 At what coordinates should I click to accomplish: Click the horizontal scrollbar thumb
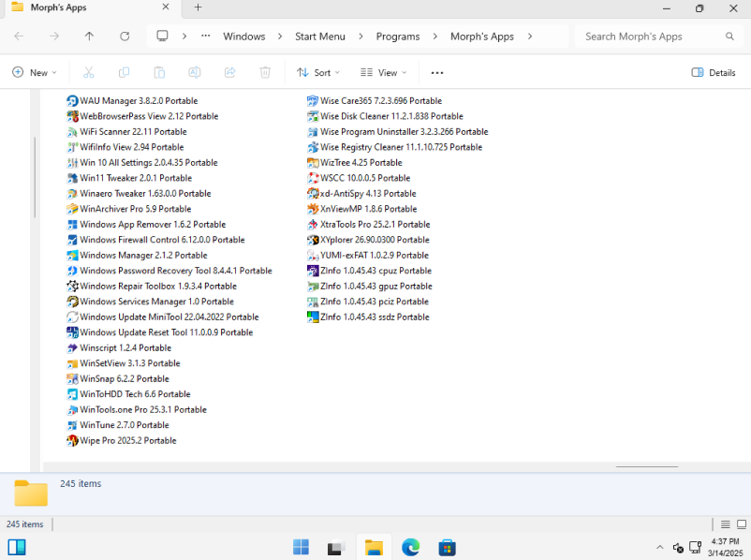647,466
